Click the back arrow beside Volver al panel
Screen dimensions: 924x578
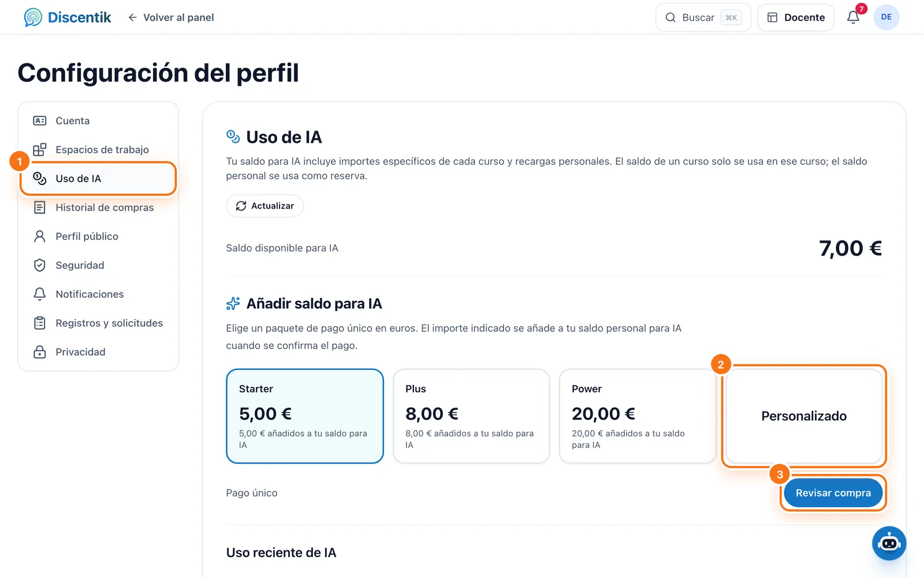(132, 17)
